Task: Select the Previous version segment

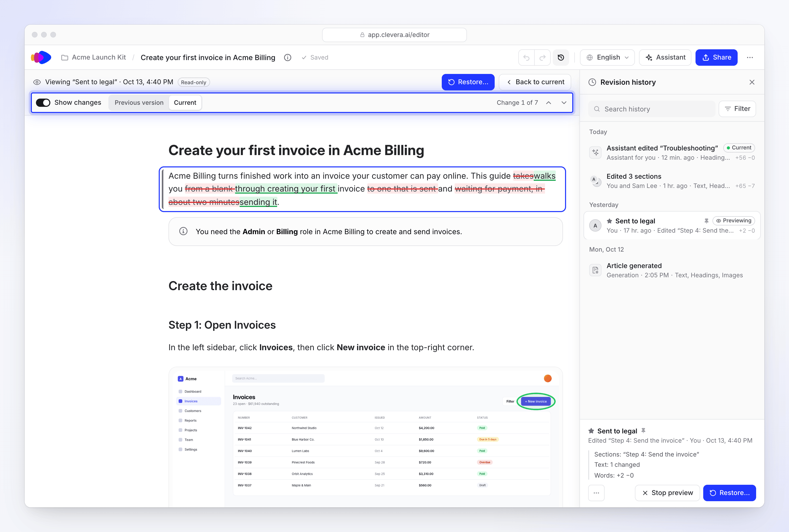Action: tap(139, 103)
